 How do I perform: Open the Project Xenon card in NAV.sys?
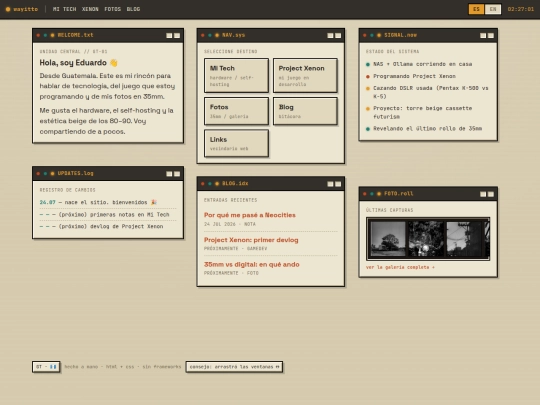[305, 75]
